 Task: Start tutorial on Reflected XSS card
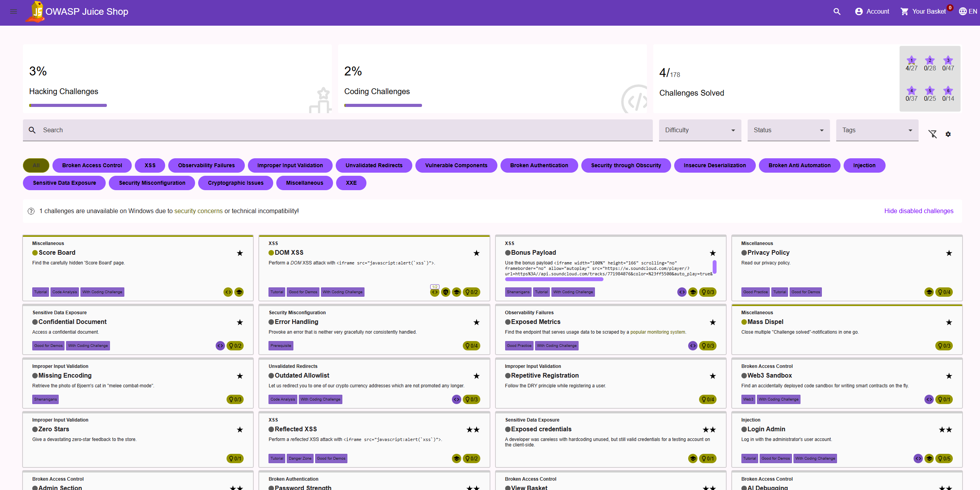click(457, 458)
